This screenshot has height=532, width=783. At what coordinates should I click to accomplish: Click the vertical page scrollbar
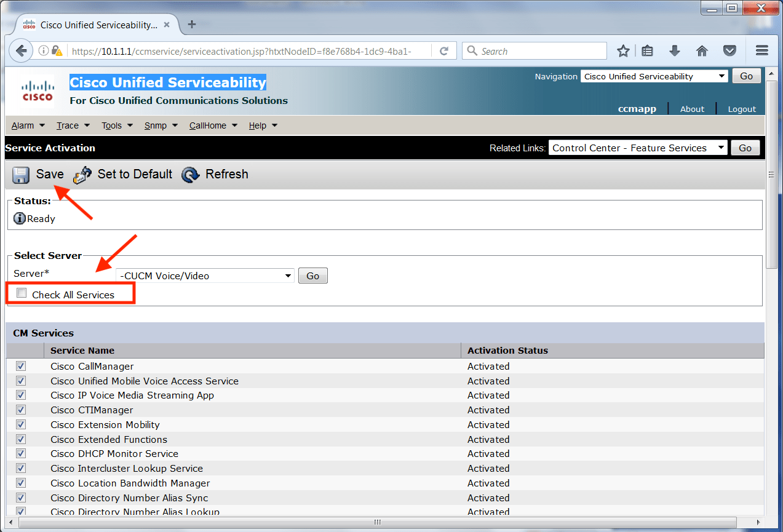pos(773,174)
